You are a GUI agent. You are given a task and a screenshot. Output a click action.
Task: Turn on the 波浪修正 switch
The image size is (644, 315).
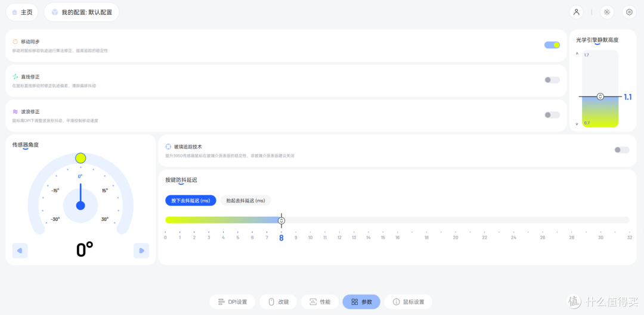[x=552, y=115]
